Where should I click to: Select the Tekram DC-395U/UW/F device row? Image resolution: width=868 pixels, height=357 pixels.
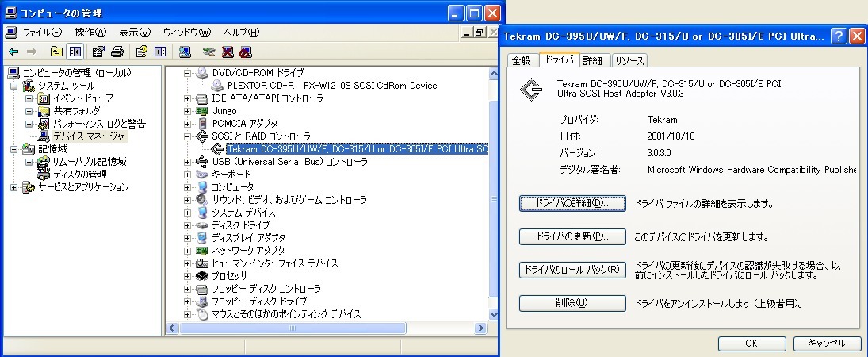tap(358, 149)
